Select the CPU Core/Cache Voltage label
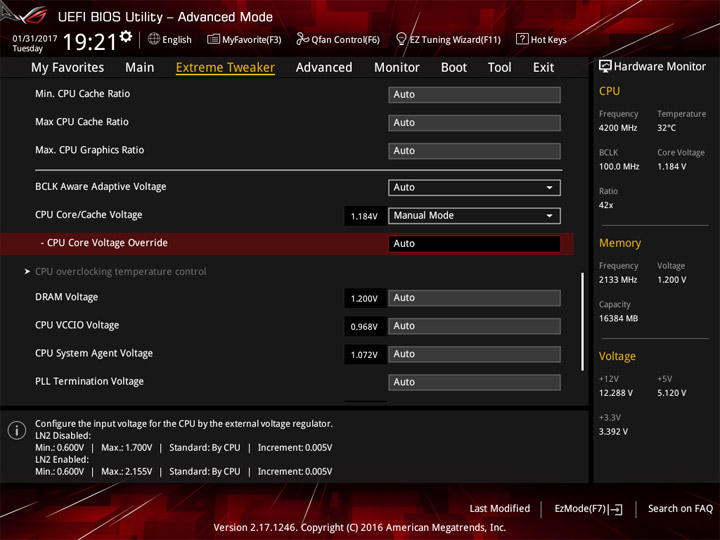The image size is (720, 540). pyautogui.click(x=89, y=215)
